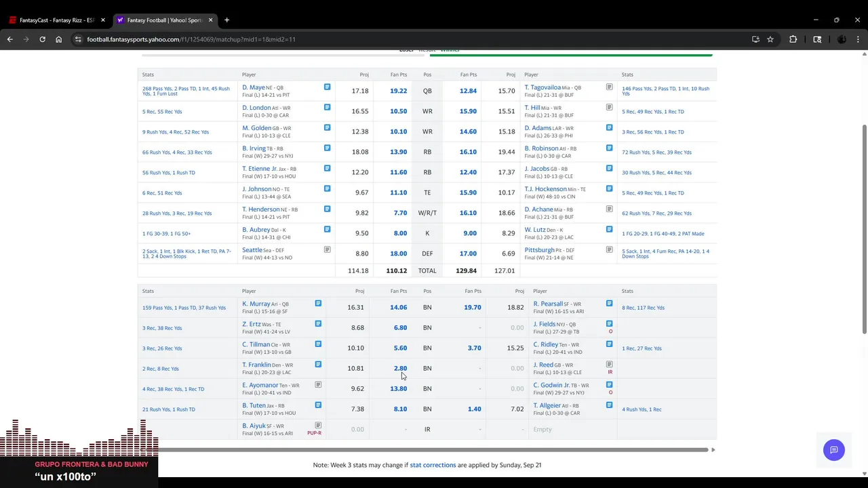868x488 pixels.
Task: Open player notes icon for D. Achane
Action: tap(609, 209)
